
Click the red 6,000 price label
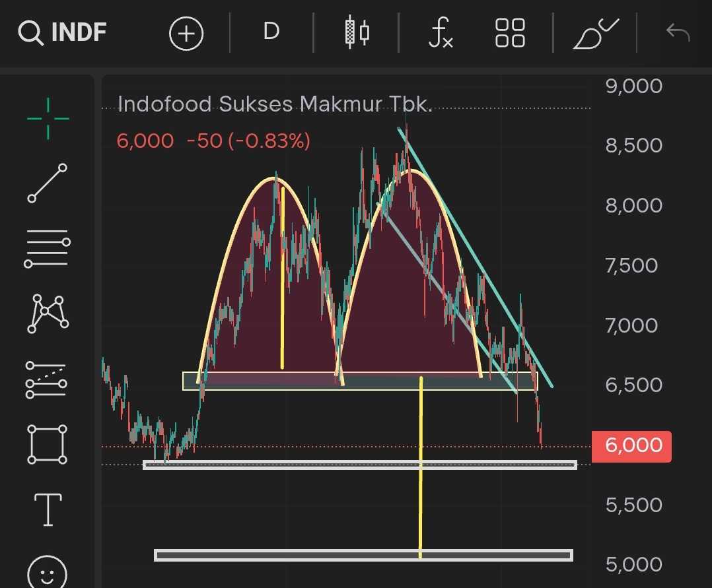pyautogui.click(x=631, y=446)
